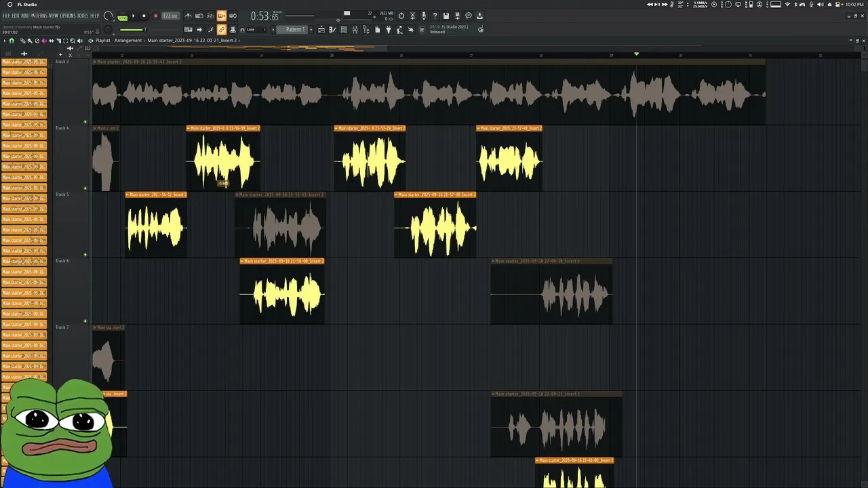The width and height of the screenshot is (868, 488).
Task: Click the save project floppy icon
Action: pos(446,16)
